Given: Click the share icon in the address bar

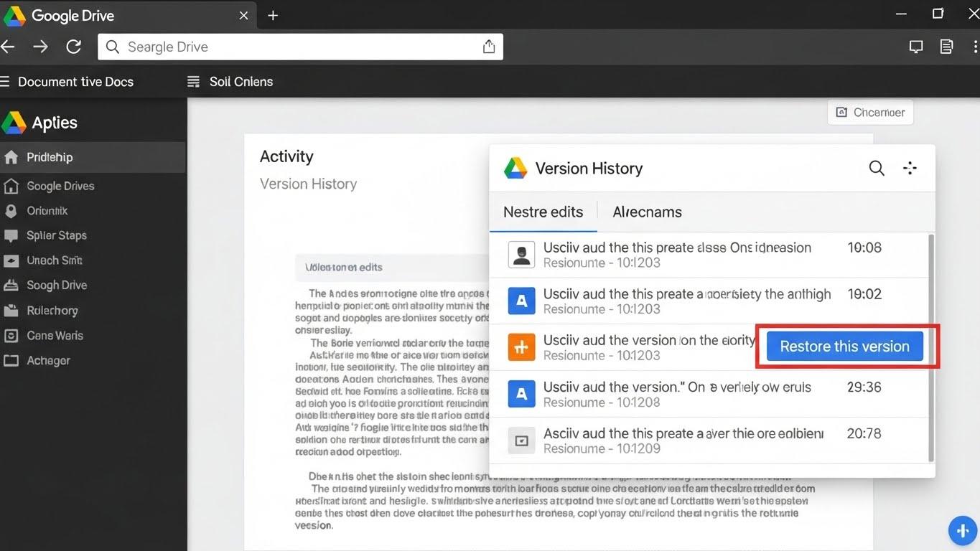Looking at the screenshot, I should coord(489,45).
